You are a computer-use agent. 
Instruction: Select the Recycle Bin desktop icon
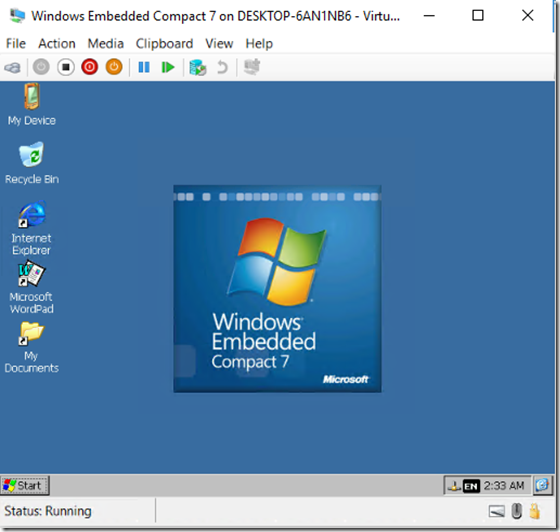pos(32,163)
